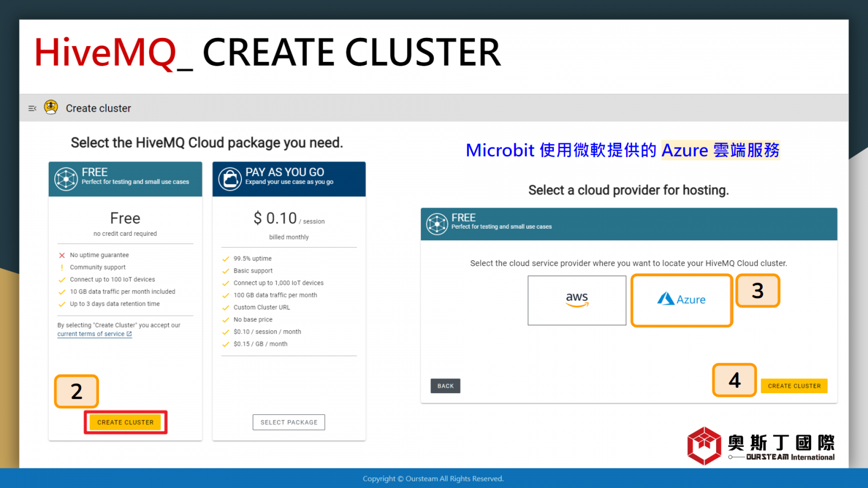Click 'Up to 3 days data retention time'
868x488 pixels.
115,304
